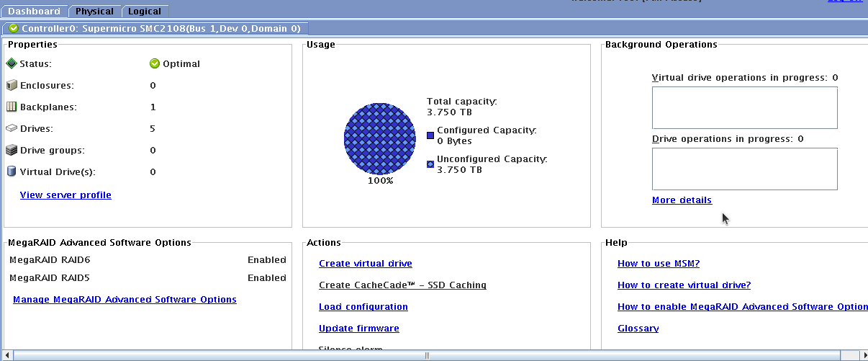The height and width of the screenshot is (361, 868).
Task: Click the Drive groups icon
Action: click(x=12, y=150)
